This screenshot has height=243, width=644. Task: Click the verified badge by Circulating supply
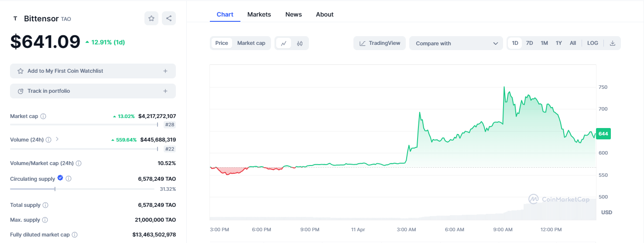60,178
